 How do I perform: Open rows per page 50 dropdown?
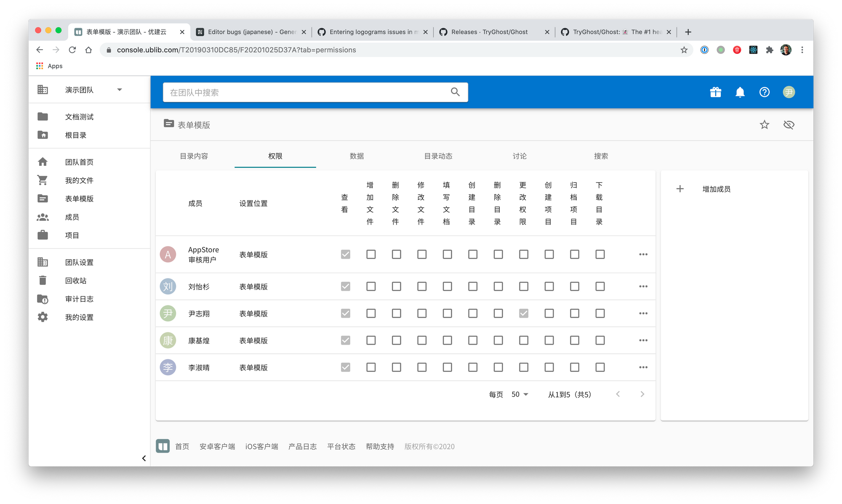(x=520, y=394)
